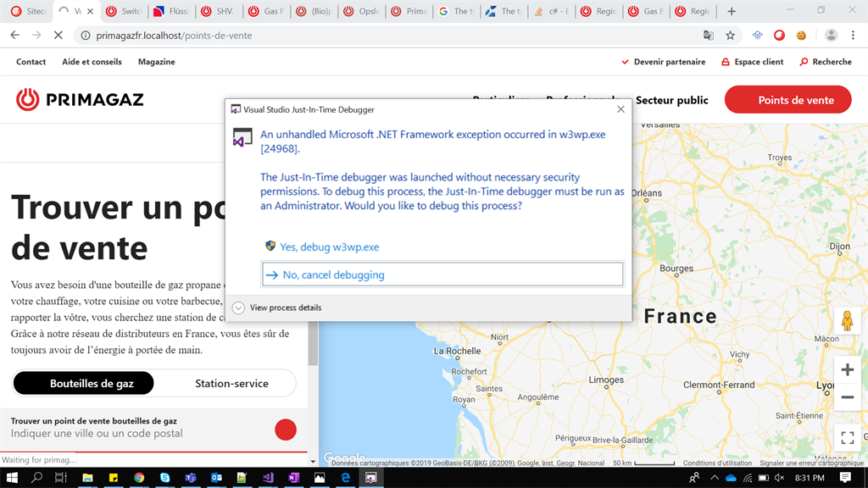
Task: Open Microsoft Teams from the taskbar
Action: pos(191,478)
